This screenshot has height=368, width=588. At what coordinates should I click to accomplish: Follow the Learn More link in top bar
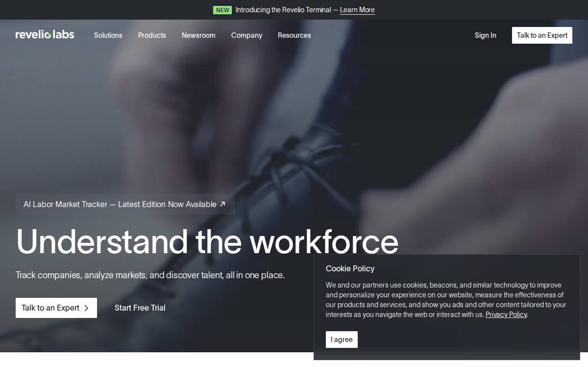point(357,10)
